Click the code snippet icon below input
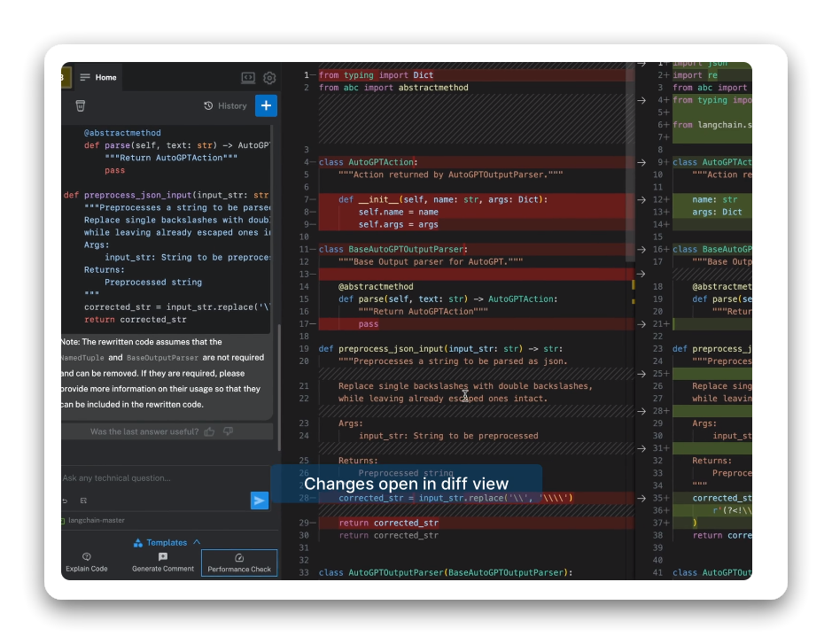The height and width of the screenshot is (644, 832). [83, 500]
